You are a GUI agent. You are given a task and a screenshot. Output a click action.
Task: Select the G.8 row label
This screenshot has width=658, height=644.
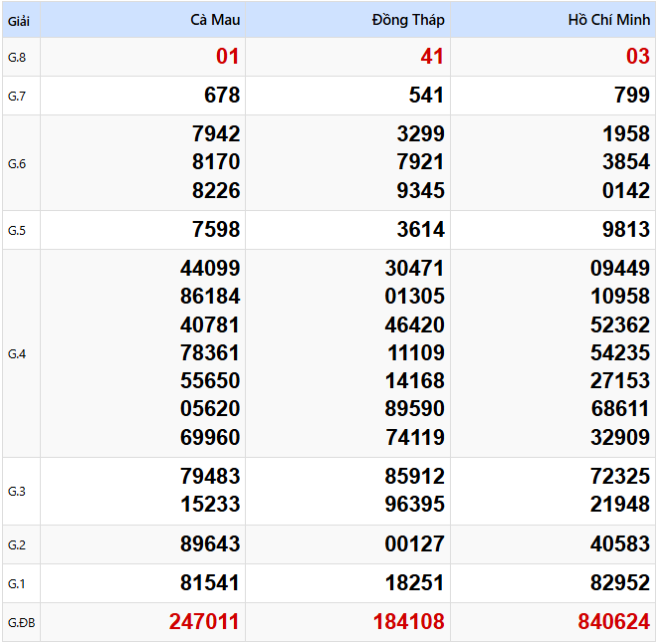(x=17, y=58)
